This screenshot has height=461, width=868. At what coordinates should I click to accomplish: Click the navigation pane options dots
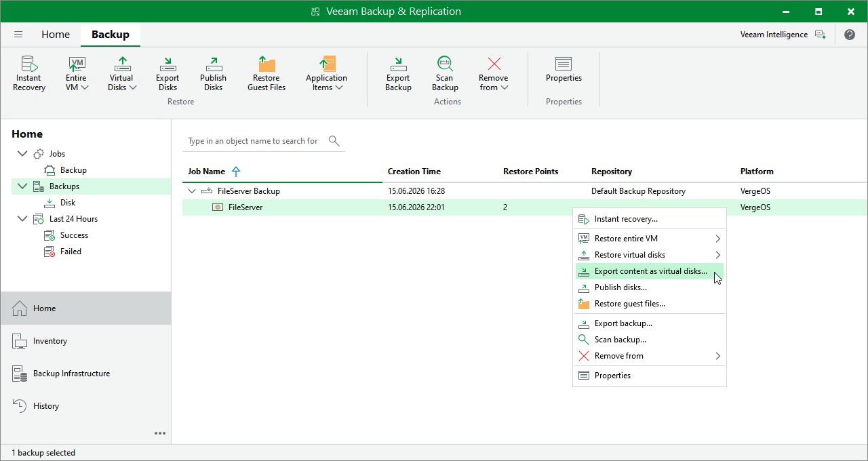pos(160,433)
